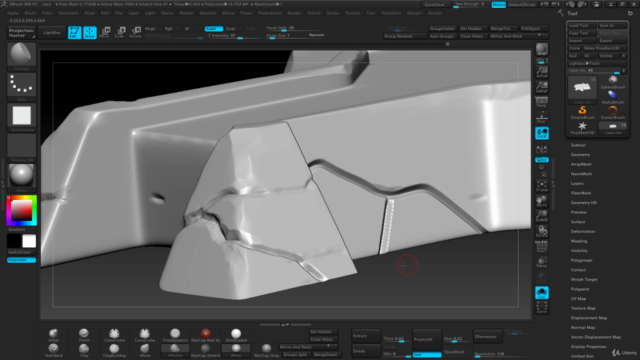Select the Standard brush
Image resolution: width=640 pixels, height=360 pixels.
click(x=53, y=350)
